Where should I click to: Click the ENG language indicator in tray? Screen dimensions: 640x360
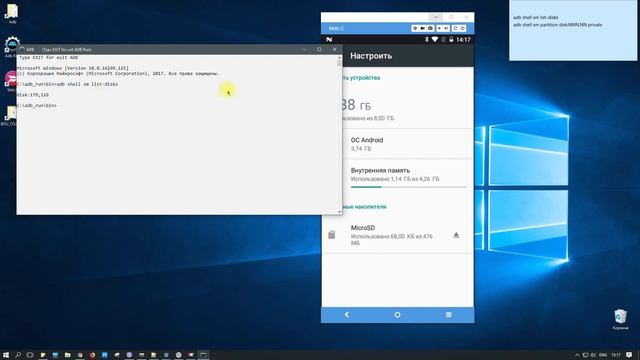(603, 355)
